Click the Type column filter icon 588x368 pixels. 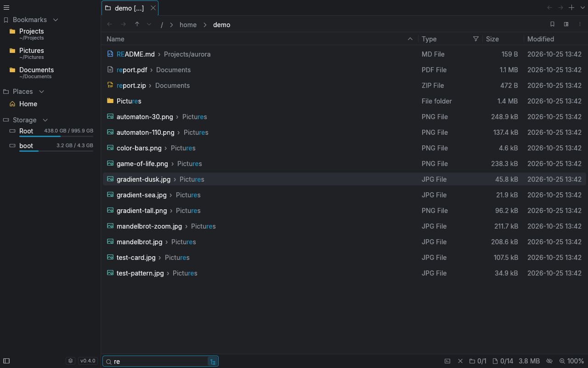(x=476, y=39)
